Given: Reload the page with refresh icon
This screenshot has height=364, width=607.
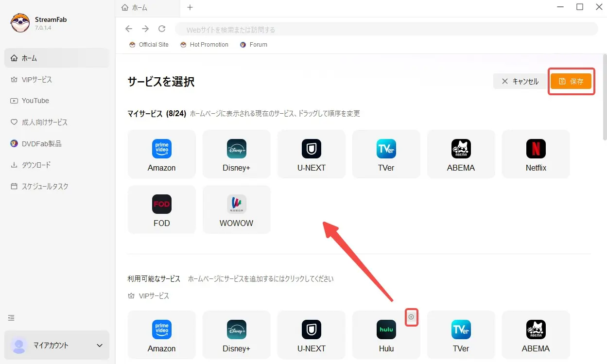Looking at the screenshot, I should point(162,29).
